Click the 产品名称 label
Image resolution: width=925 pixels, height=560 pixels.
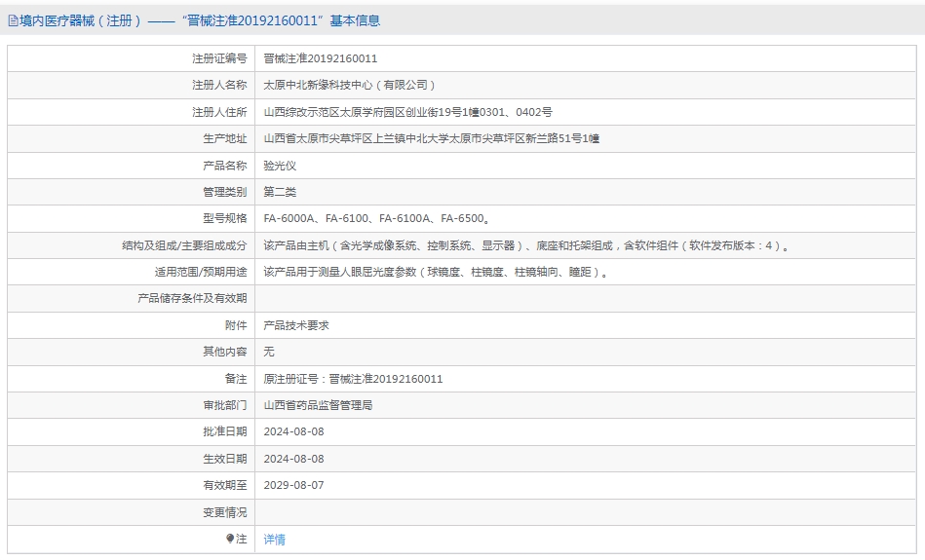click(225, 166)
